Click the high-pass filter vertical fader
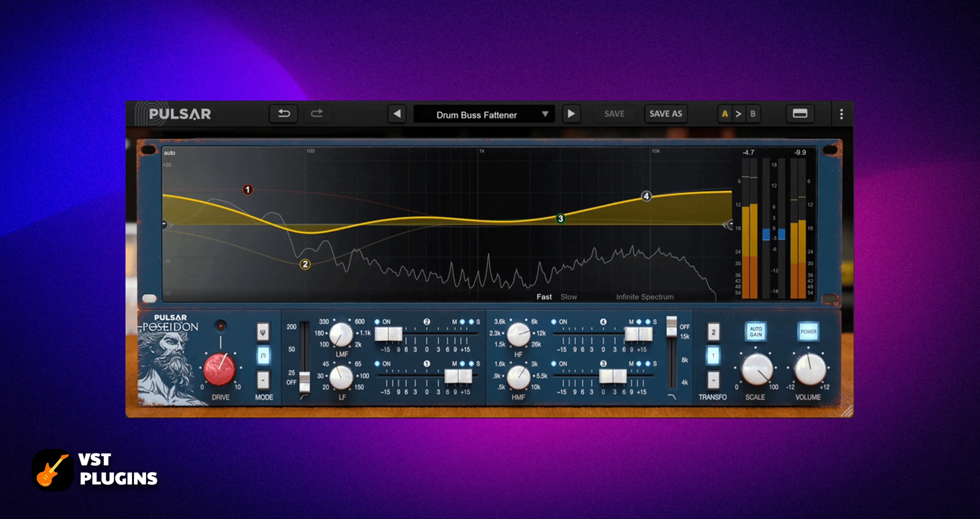Screen dimensions: 980x519 [305, 381]
